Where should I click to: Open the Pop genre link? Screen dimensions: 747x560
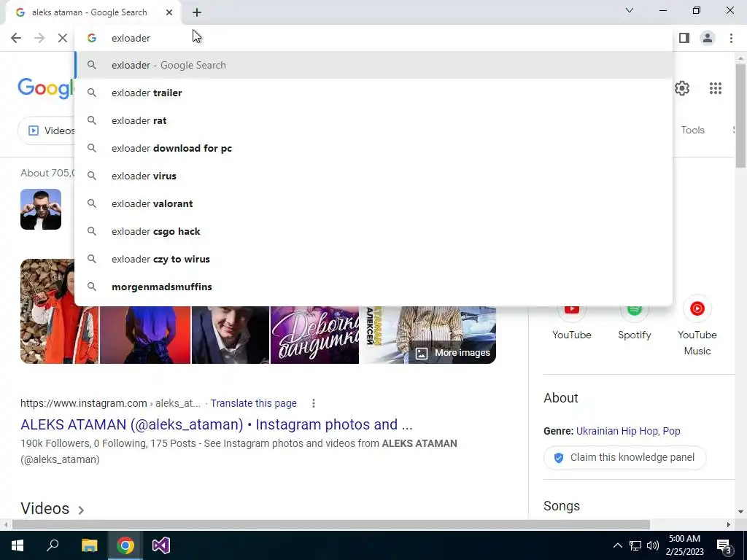(671, 431)
